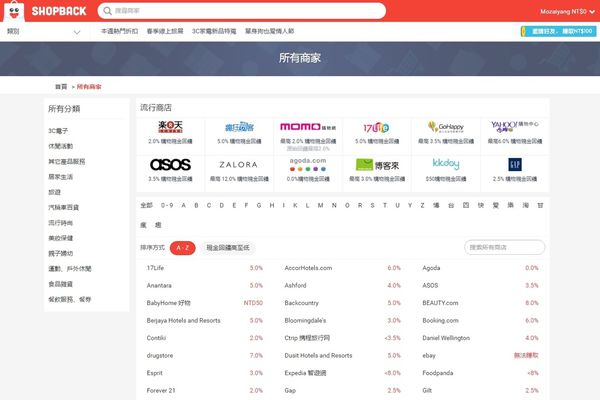The image size is (600, 400).
Task: Open the 3C家電新品特蒐 nav item
Action: [x=214, y=31]
